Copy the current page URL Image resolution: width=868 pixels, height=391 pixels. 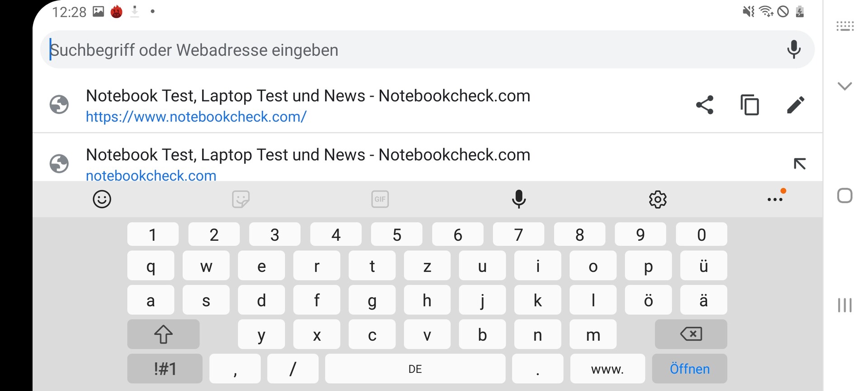(750, 105)
